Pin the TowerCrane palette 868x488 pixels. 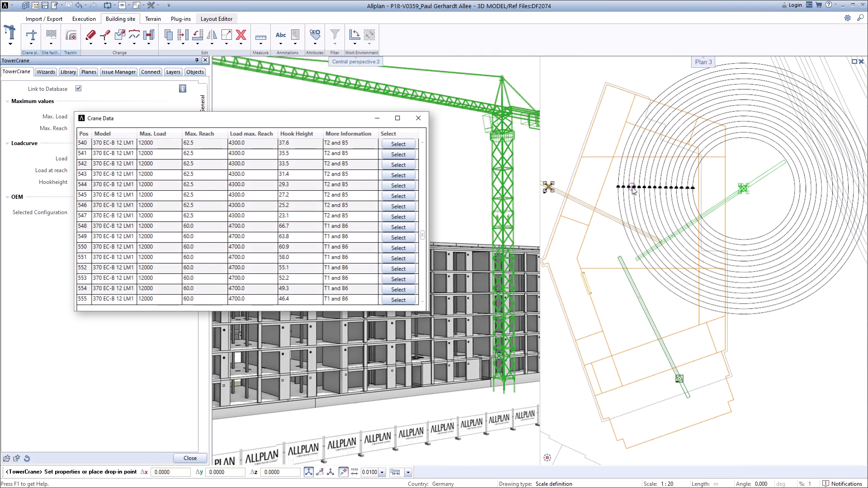click(x=197, y=60)
